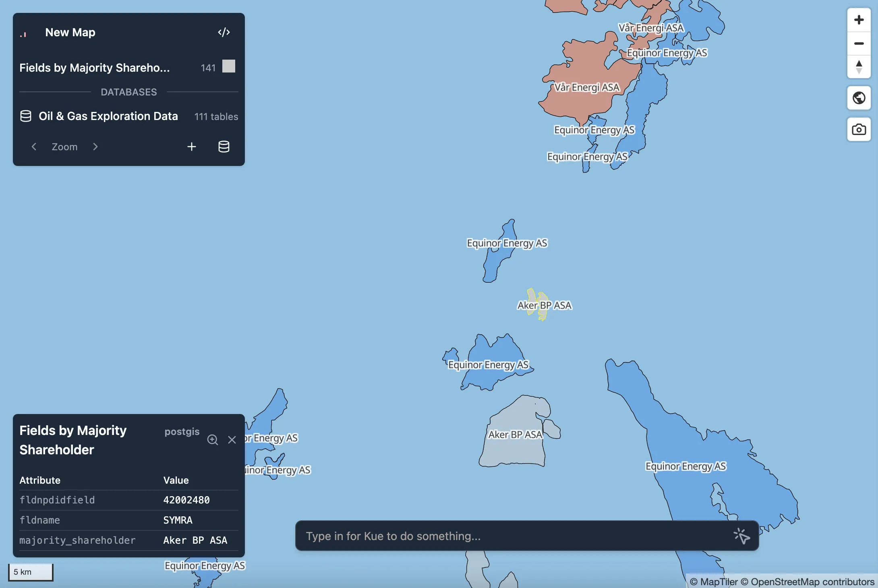Select the majority_shareholder value Aker BP ASA

[x=195, y=540]
